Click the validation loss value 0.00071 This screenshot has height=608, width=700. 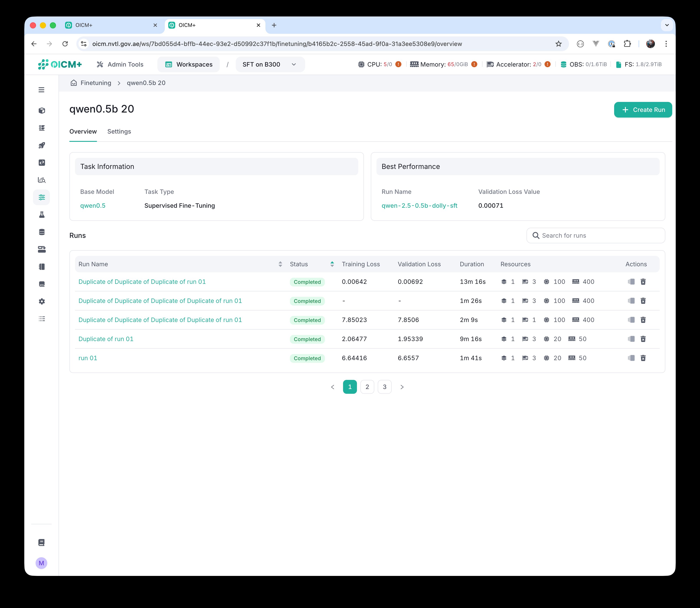click(491, 206)
